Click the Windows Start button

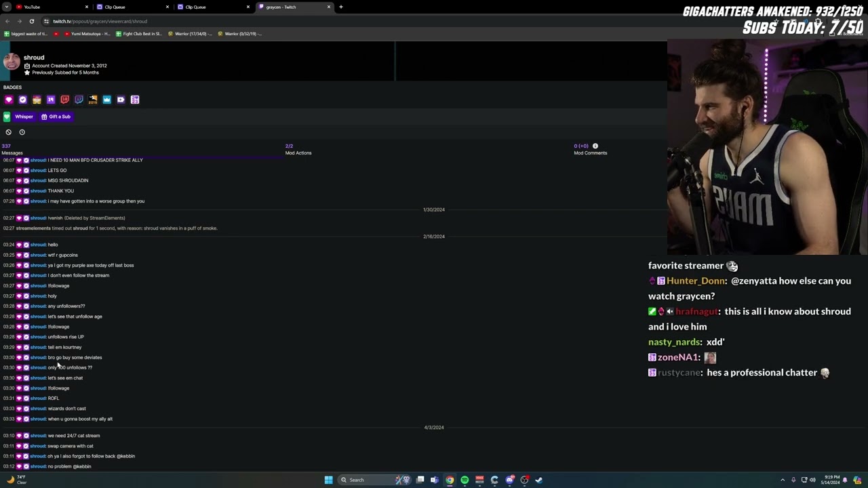coord(329,480)
